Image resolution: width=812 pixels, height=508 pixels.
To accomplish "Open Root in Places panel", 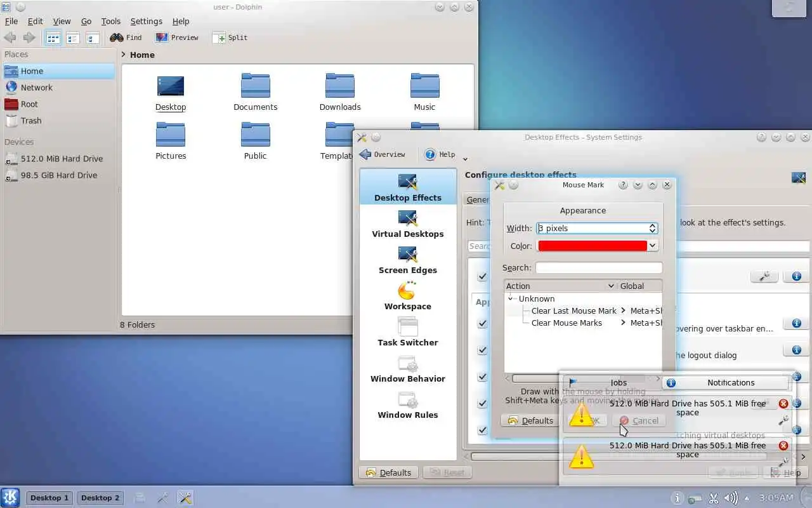I will (58, 104).
